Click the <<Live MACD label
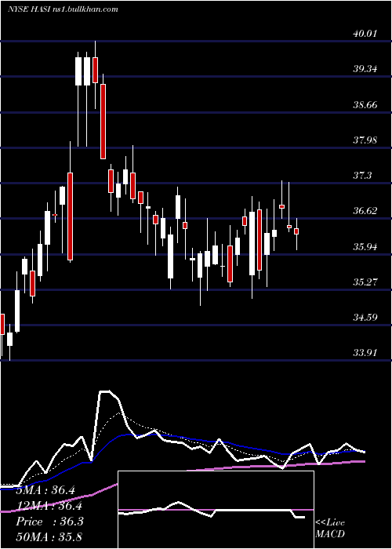 point(330,528)
